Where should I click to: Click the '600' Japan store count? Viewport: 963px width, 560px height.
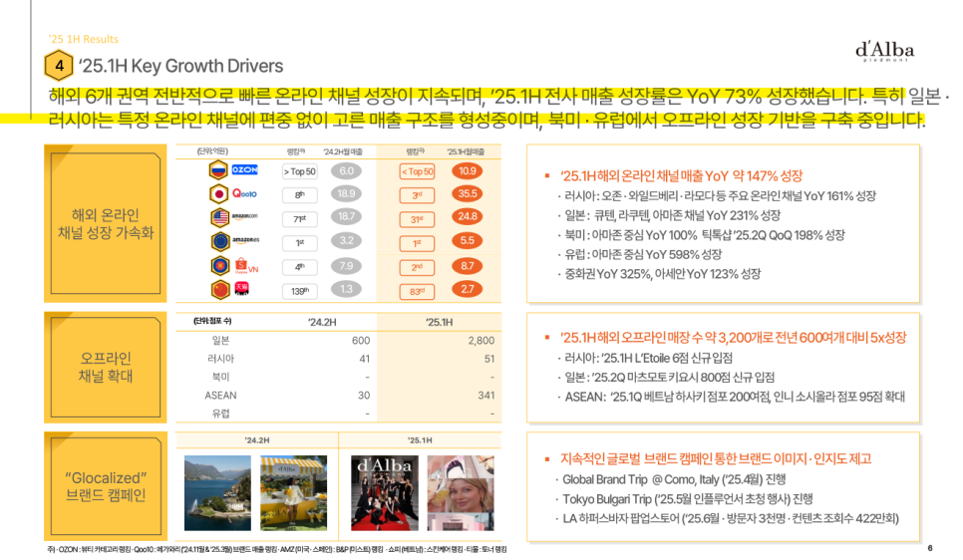point(361,340)
